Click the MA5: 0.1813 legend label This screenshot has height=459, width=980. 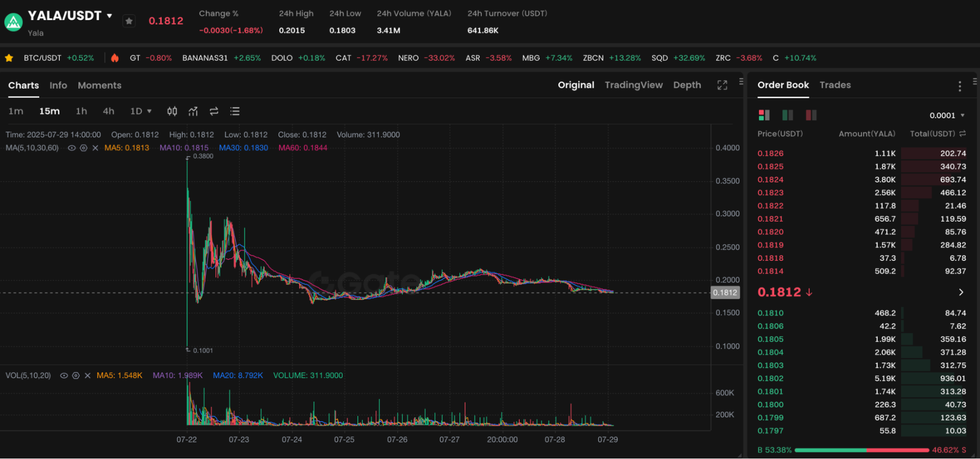pyautogui.click(x=126, y=148)
